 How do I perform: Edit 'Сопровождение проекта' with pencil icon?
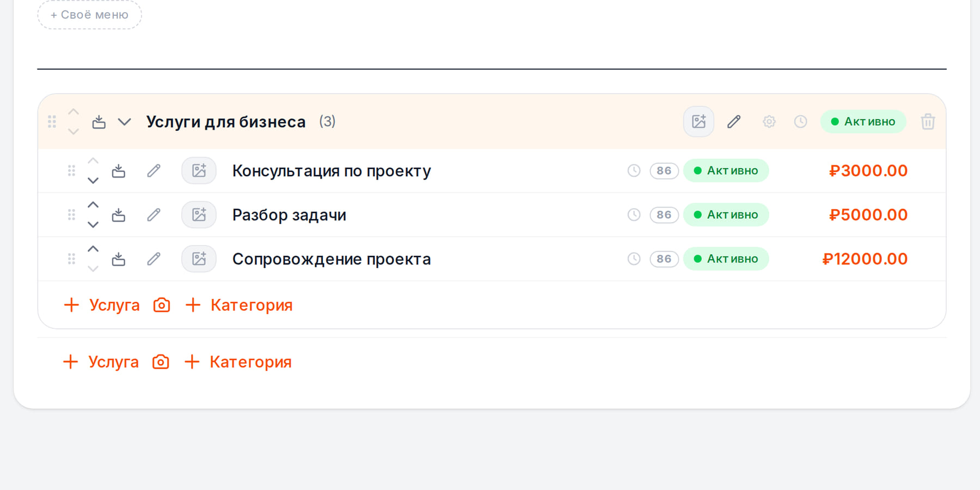point(154,259)
